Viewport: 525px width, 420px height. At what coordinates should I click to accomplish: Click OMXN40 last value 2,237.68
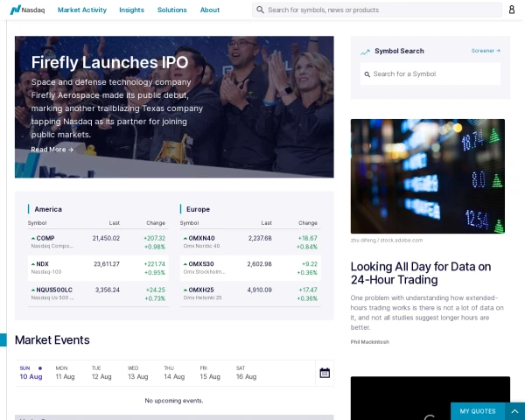point(260,238)
